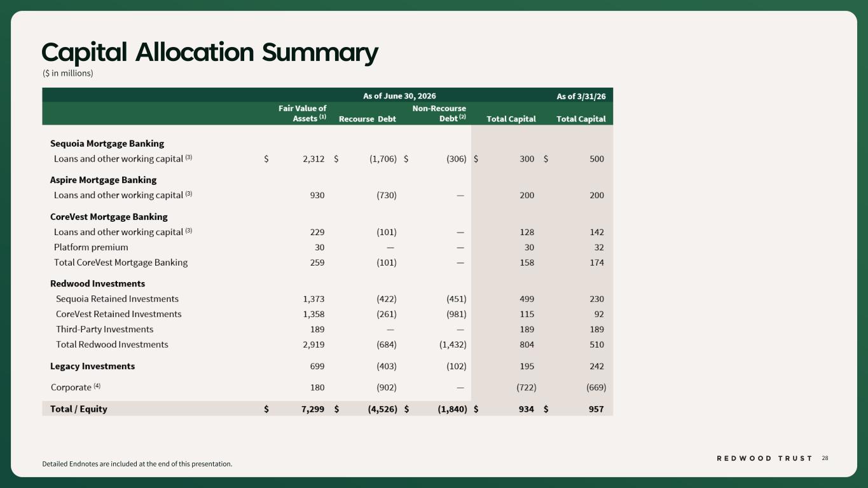Click the "CoreVest Retained Investments" row label
This screenshot has height=488, width=868.
click(x=119, y=314)
